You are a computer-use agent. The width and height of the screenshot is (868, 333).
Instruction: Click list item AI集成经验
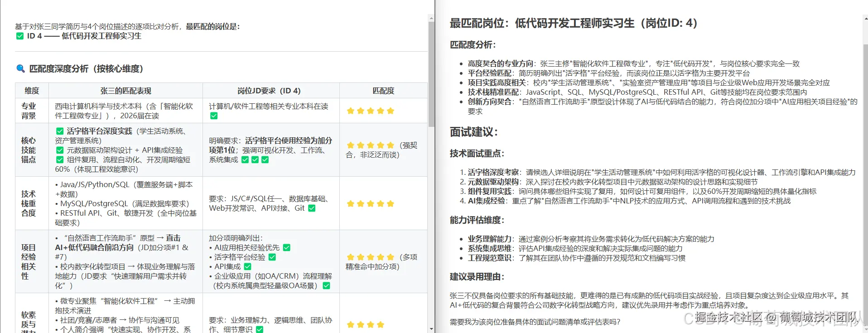pos(629,201)
